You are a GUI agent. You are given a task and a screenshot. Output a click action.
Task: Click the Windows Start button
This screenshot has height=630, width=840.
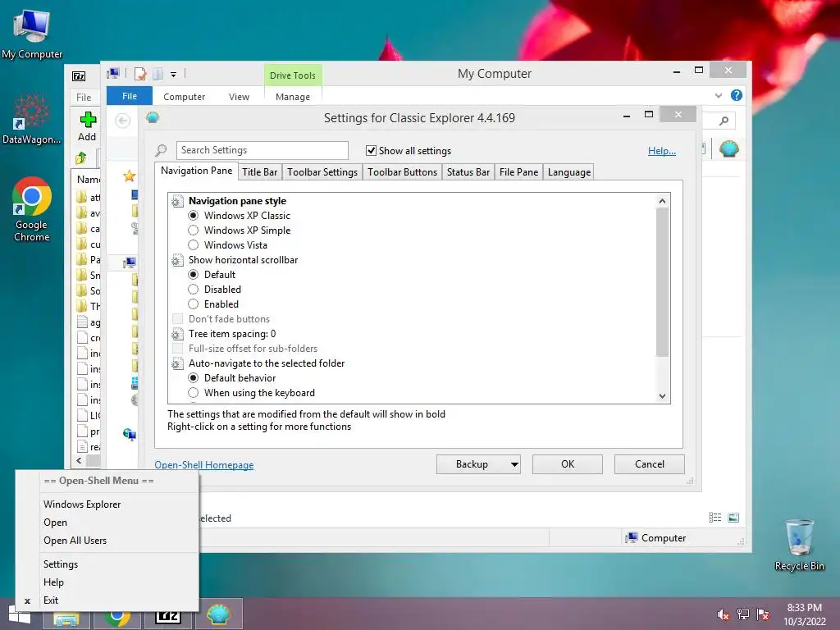[x=20, y=614]
